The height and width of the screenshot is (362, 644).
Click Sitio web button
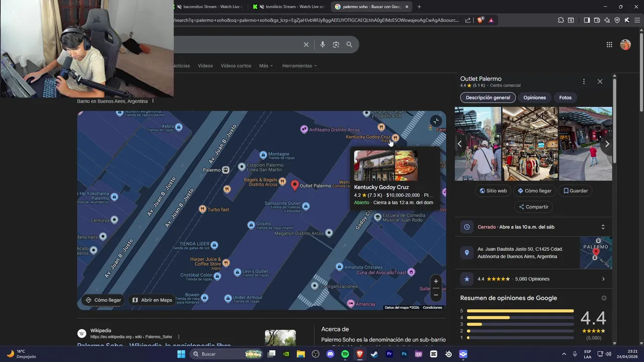pos(493,191)
